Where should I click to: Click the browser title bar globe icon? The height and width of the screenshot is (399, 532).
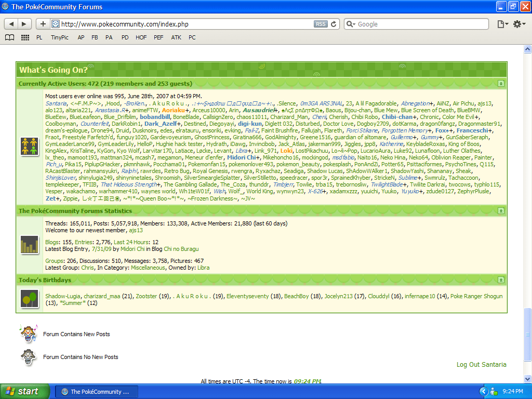pyautogui.click(x=5, y=6)
